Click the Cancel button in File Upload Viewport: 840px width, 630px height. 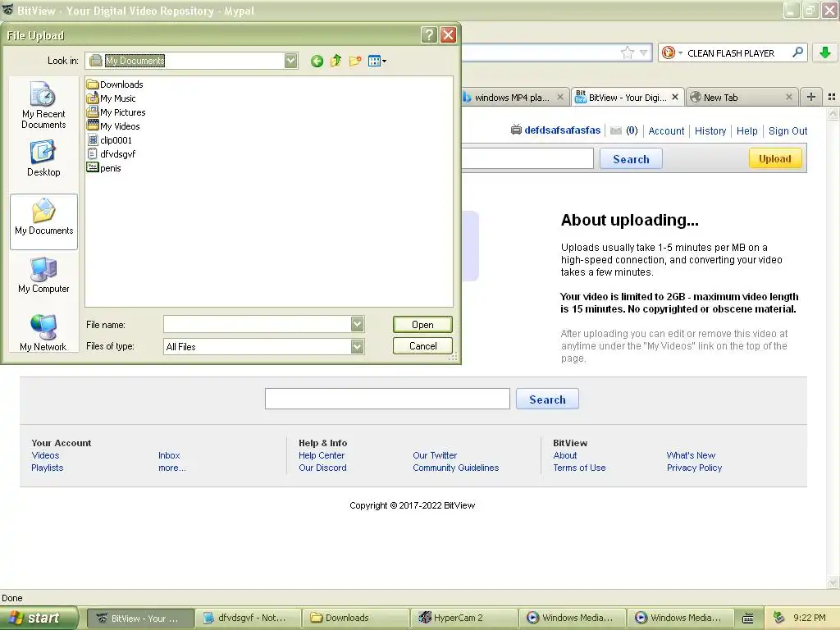pos(422,346)
